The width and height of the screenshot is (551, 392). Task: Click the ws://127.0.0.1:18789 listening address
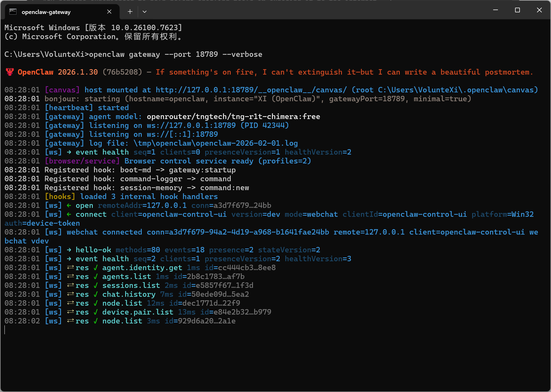click(x=191, y=126)
